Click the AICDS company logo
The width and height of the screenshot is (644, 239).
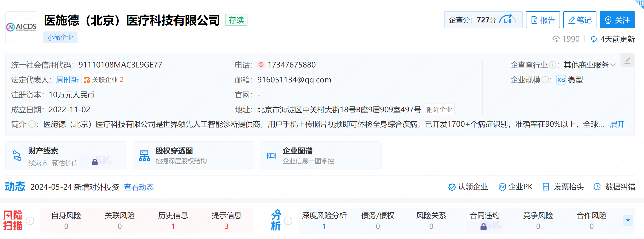pos(21,27)
